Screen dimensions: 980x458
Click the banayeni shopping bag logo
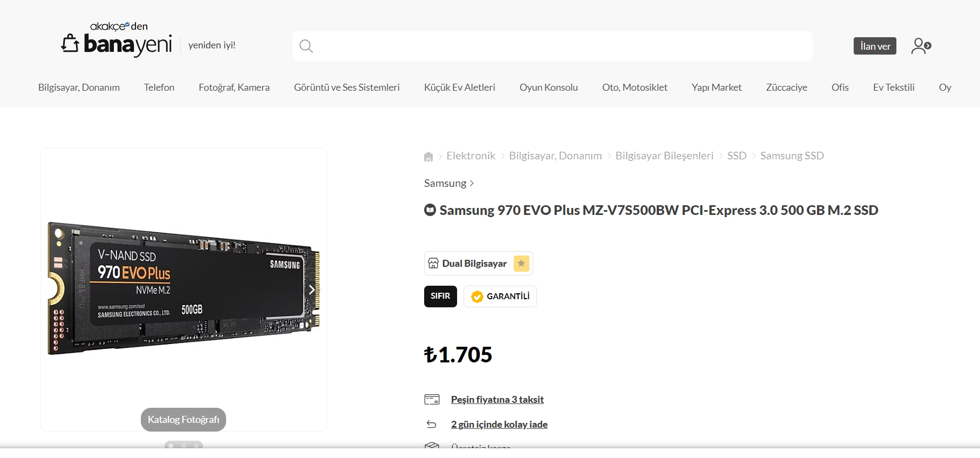click(x=70, y=43)
